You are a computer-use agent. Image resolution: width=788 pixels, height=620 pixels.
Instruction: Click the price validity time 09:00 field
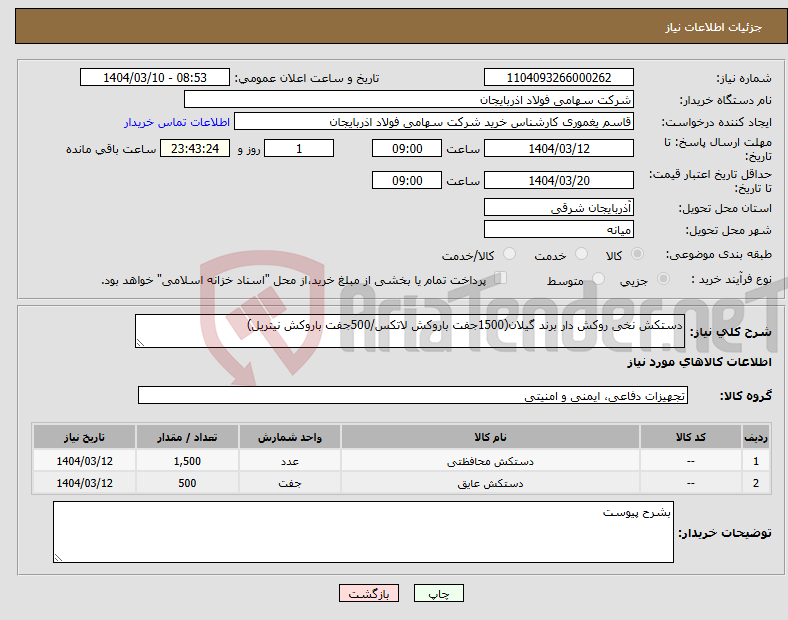point(407,180)
